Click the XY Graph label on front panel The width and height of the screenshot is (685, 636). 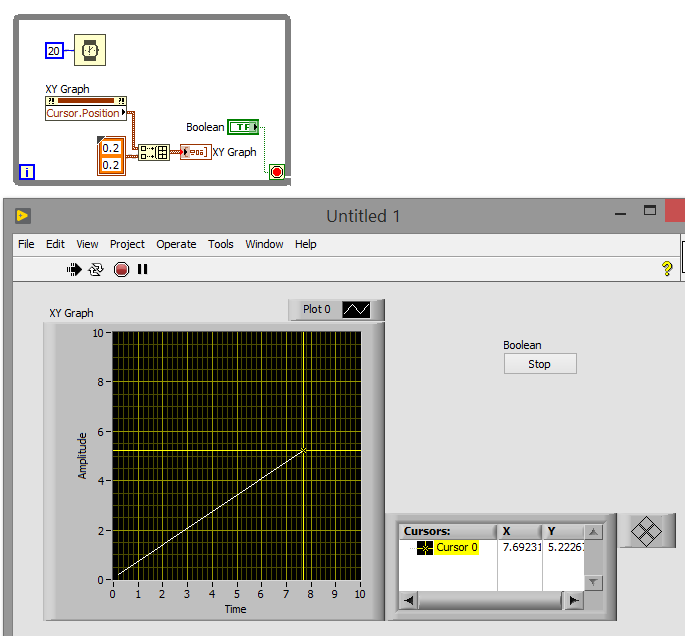click(71, 313)
